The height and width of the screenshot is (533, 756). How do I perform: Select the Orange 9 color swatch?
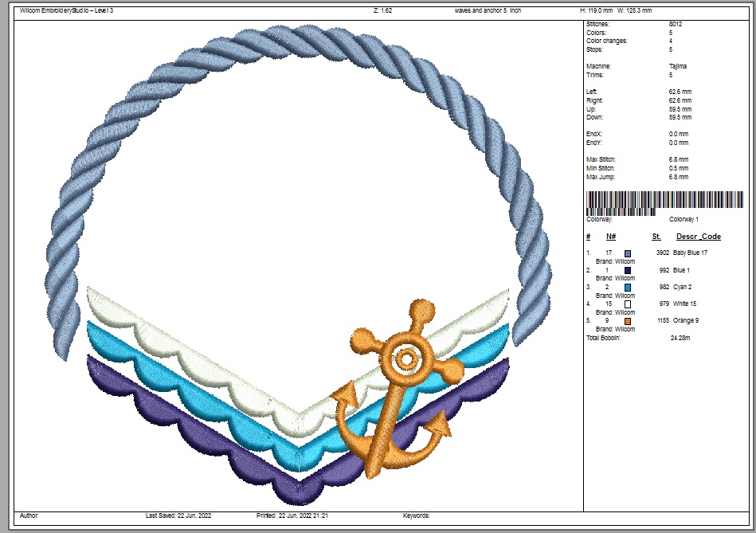628,321
